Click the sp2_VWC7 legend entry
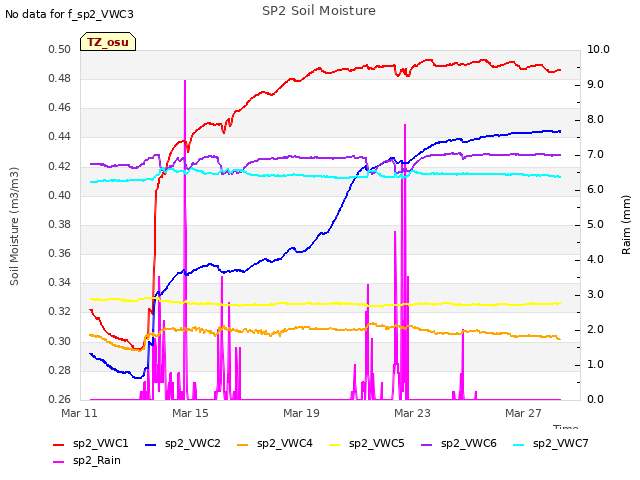This screenshot has height=480, width=640. 551,444
